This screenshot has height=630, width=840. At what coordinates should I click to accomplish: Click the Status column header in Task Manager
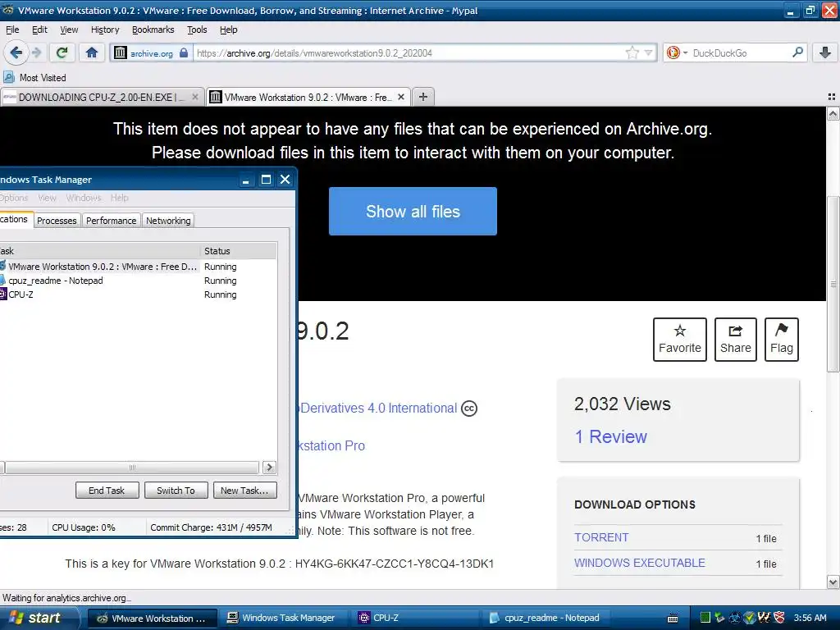tap(239, 251)
